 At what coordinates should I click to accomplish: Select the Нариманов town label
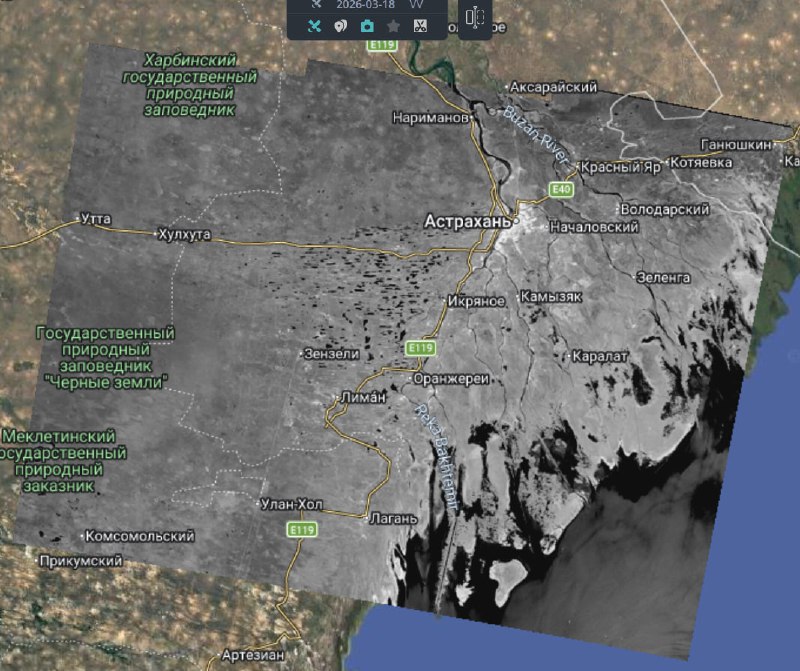[431, 118]
